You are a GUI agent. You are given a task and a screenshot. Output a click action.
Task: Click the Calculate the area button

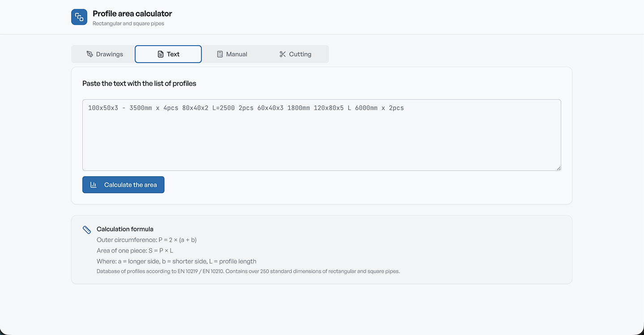pos(123,185)
